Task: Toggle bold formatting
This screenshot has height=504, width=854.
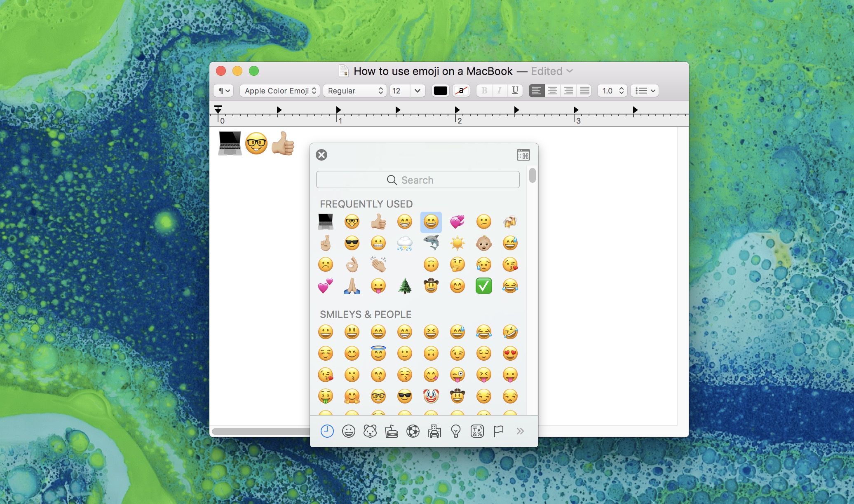Action: click(x=485, y=91)
